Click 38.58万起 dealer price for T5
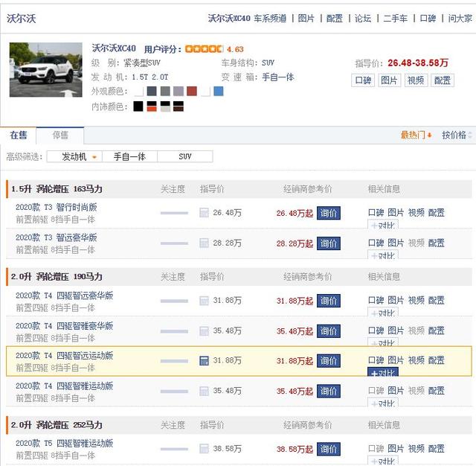 pos(295,449)
